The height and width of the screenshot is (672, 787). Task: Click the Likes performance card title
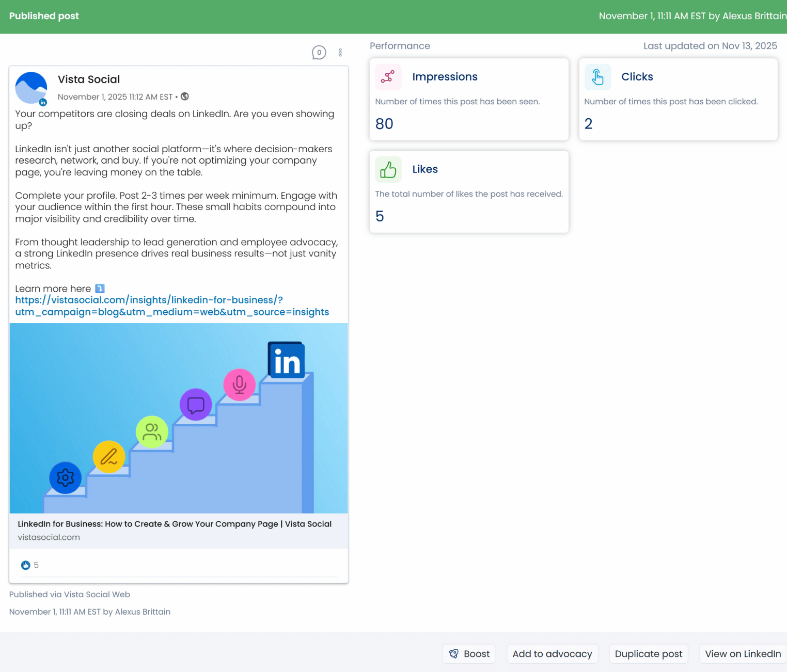pyautogui.click(x=424, y=169)
